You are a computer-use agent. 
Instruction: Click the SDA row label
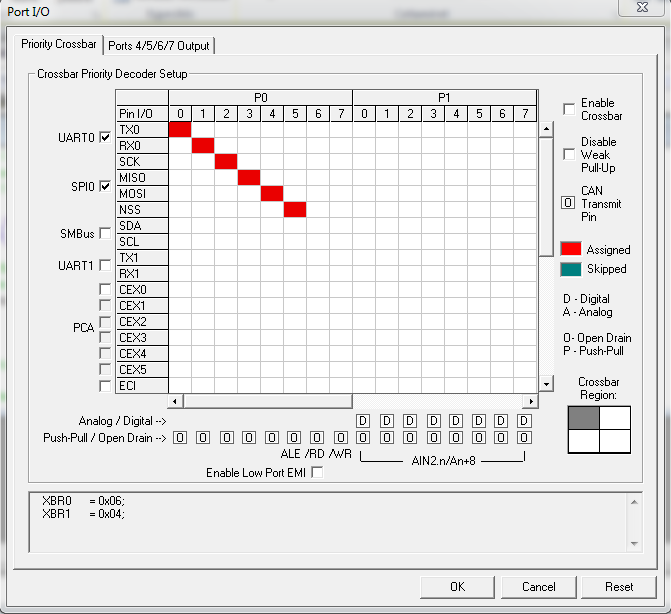[x=143, y=225]
